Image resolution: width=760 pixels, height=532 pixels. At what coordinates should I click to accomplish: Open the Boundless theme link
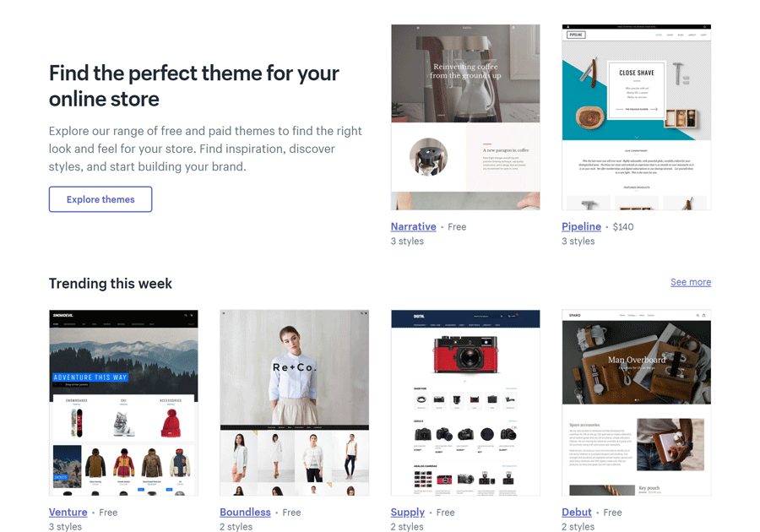point(245,512)
